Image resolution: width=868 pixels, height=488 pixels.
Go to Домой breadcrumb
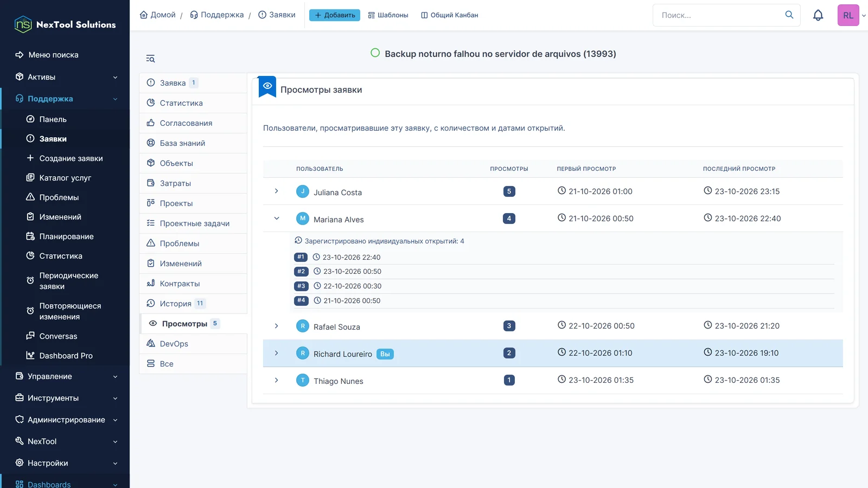[158, 15]
